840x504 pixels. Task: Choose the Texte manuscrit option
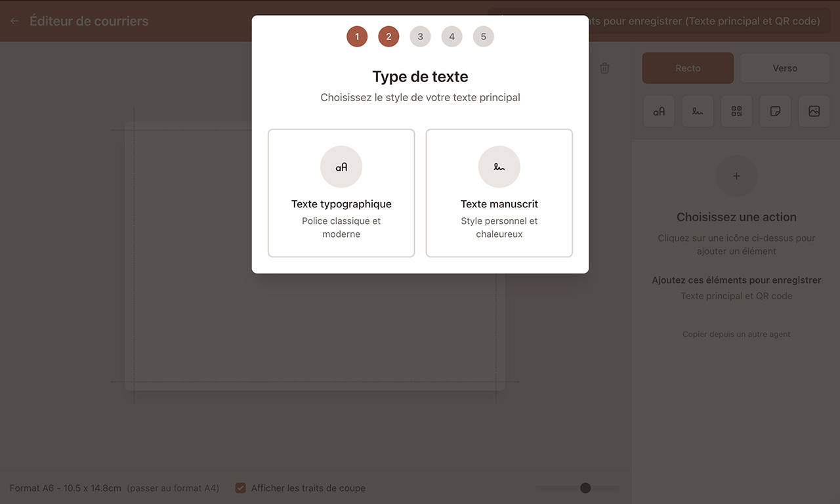499,192
